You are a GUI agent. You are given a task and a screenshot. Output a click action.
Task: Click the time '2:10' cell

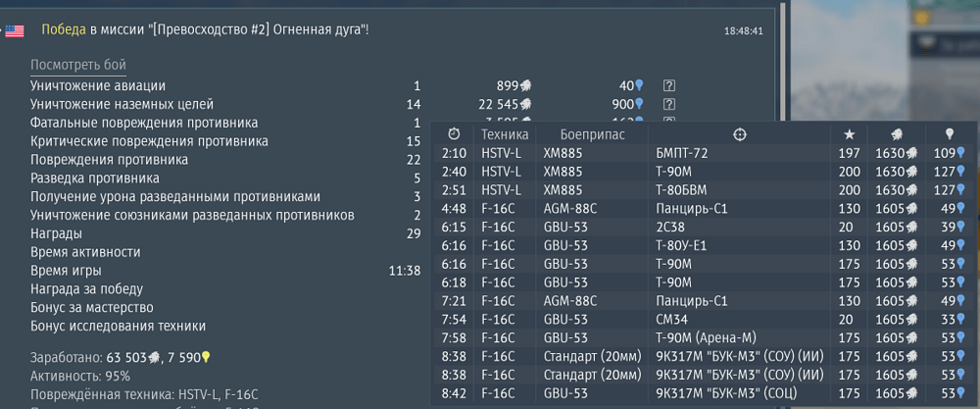coord(455,153)
